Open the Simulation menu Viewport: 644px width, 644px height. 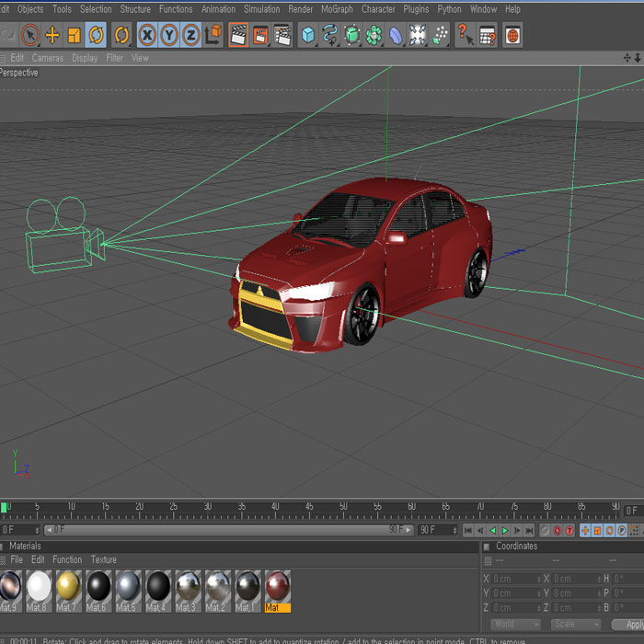(261, 9)
